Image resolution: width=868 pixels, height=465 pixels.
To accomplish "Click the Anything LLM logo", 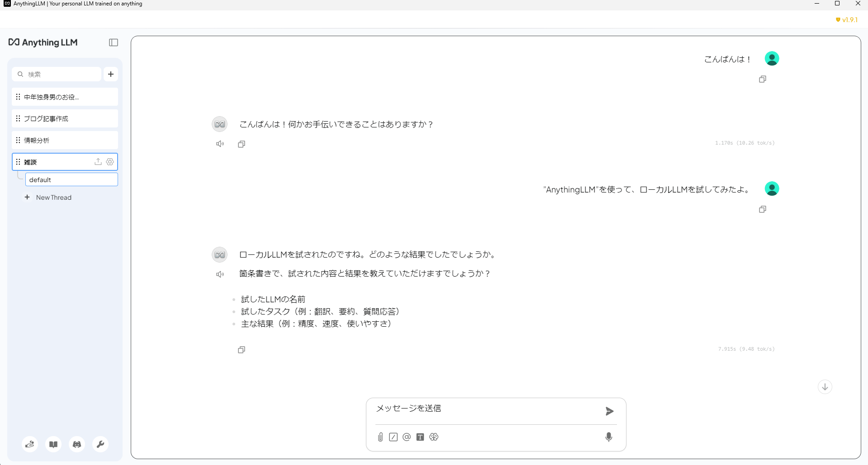I will (43, 42).
